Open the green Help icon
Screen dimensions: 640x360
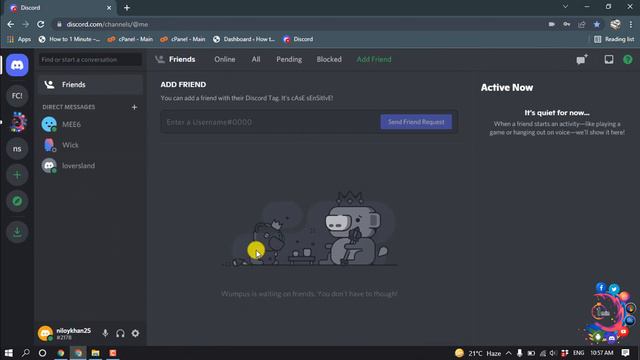point(628,60)
